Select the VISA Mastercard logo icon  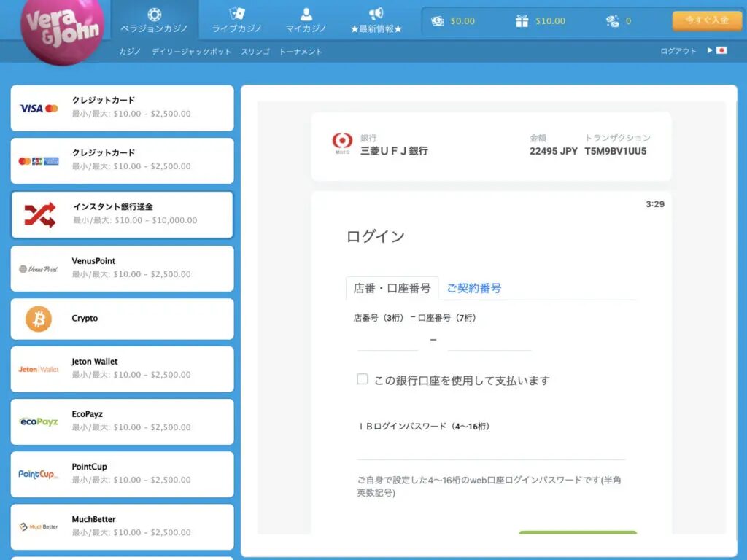click(39, 109)
